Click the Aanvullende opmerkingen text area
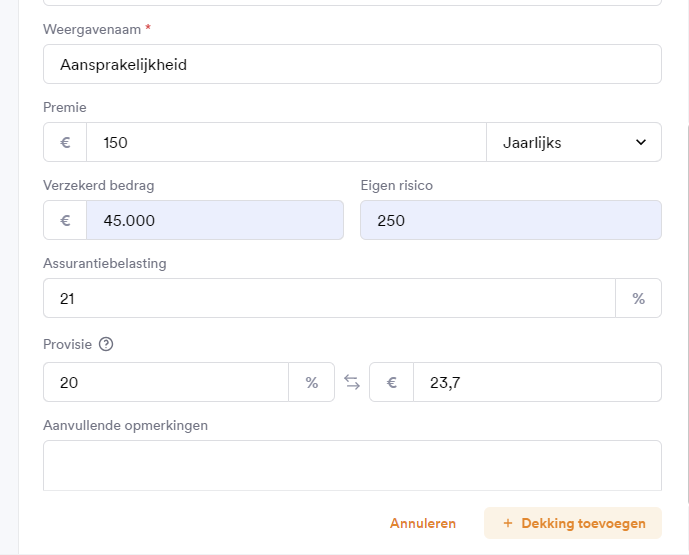Viewport: 689px width, 555px height. point(352,465)
